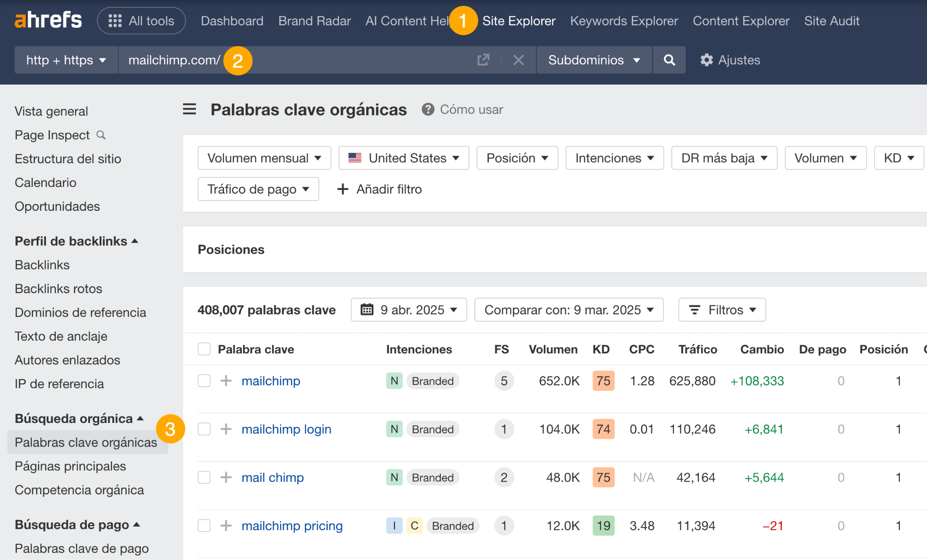Open the United States country dropdown
This screenshot has width=927, height=560.
pyautogui.click(x=404, y=158)
